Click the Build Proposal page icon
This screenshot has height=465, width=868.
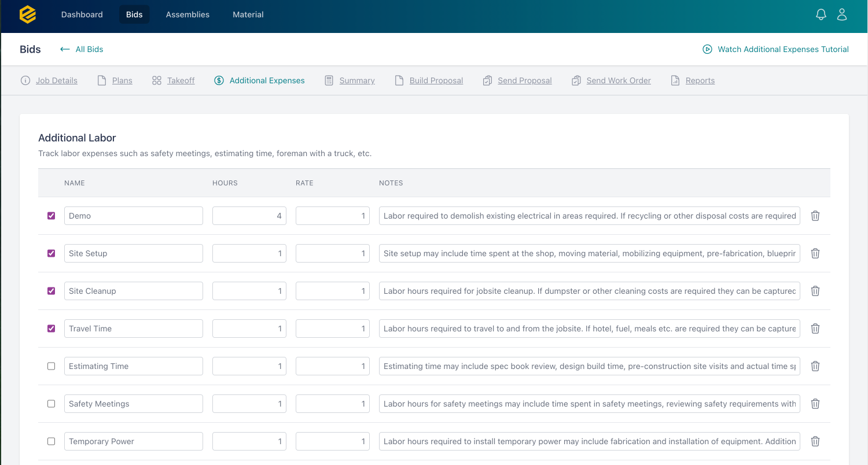[x=399, y=80]
